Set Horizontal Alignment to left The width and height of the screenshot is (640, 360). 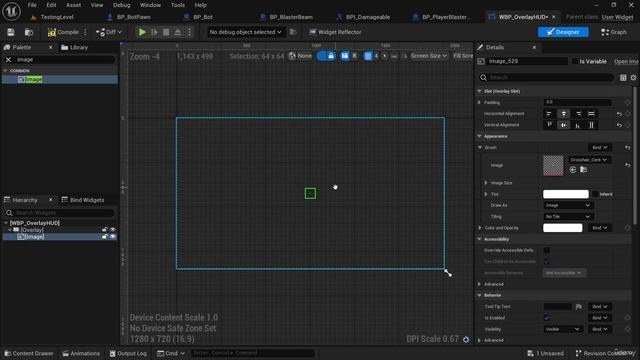549,114
